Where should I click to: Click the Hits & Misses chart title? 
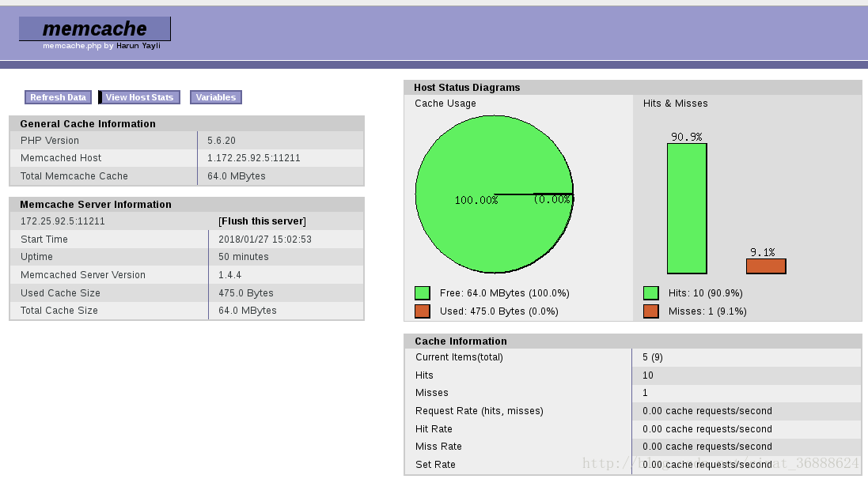(x=676, y=104)
